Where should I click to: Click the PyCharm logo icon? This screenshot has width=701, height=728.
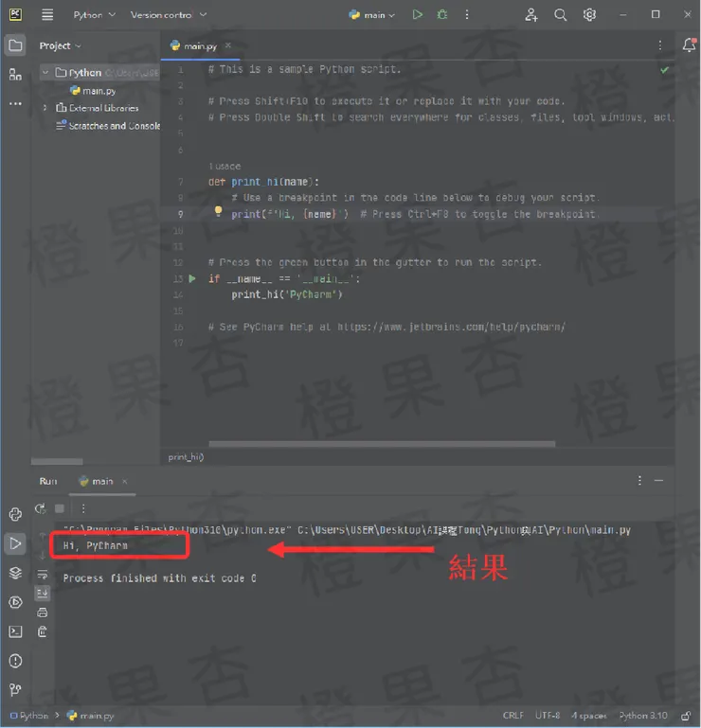click(x=15, y=14)
